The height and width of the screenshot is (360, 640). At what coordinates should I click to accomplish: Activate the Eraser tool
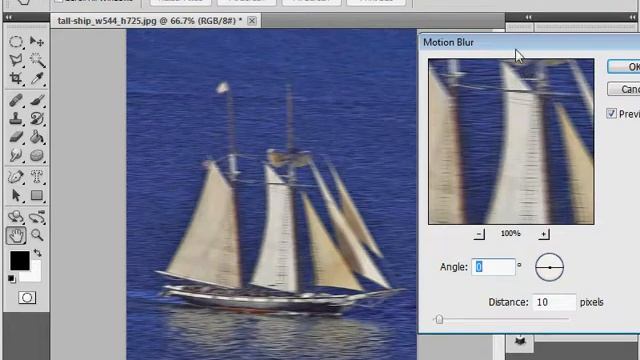(16, 137)
